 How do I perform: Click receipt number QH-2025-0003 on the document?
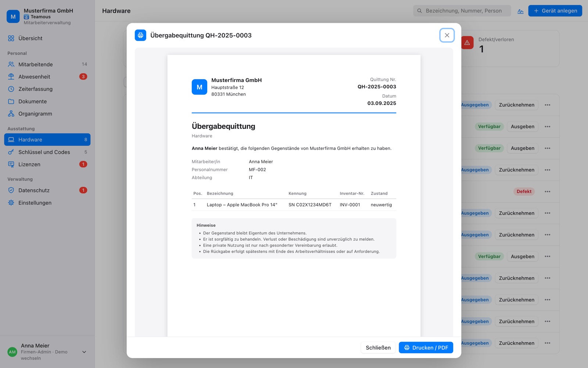click(377, 87)
